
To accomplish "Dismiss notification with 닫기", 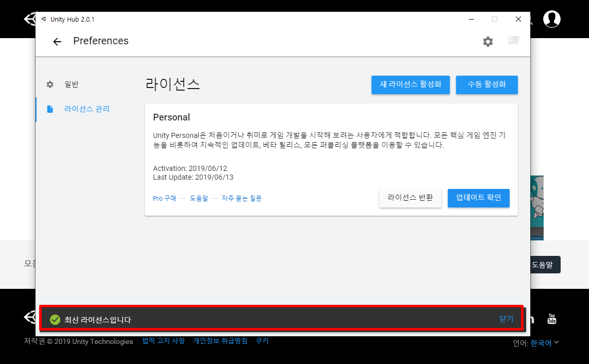I will tap(507, 319).
